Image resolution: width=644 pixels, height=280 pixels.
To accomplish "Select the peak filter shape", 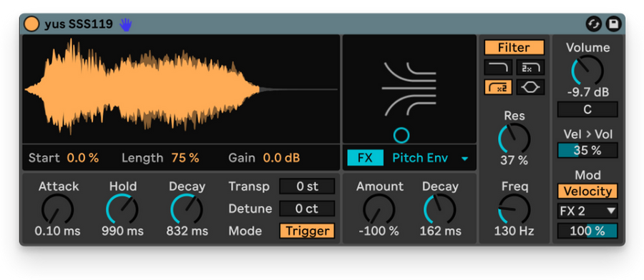I will (x=530, y=87).
